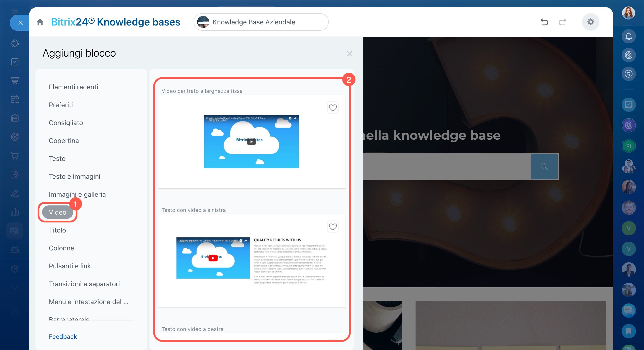Open the Feedback link
Image resolution: width=644 pixels, height=350 pixels.
pos(63,337)
